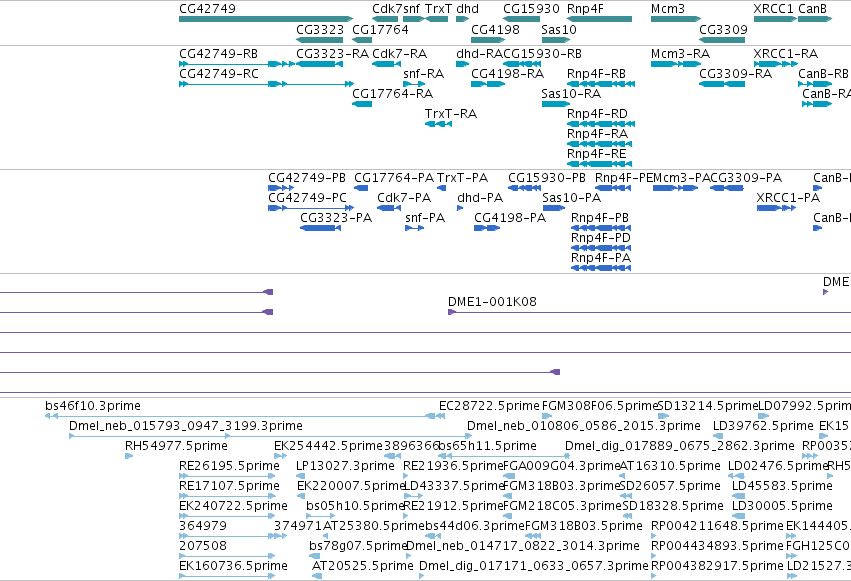Select the XRCC1-RA transcript

pos(776,64)
